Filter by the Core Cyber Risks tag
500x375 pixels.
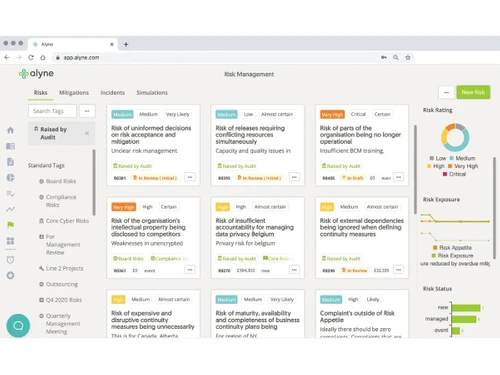(64, 221)
